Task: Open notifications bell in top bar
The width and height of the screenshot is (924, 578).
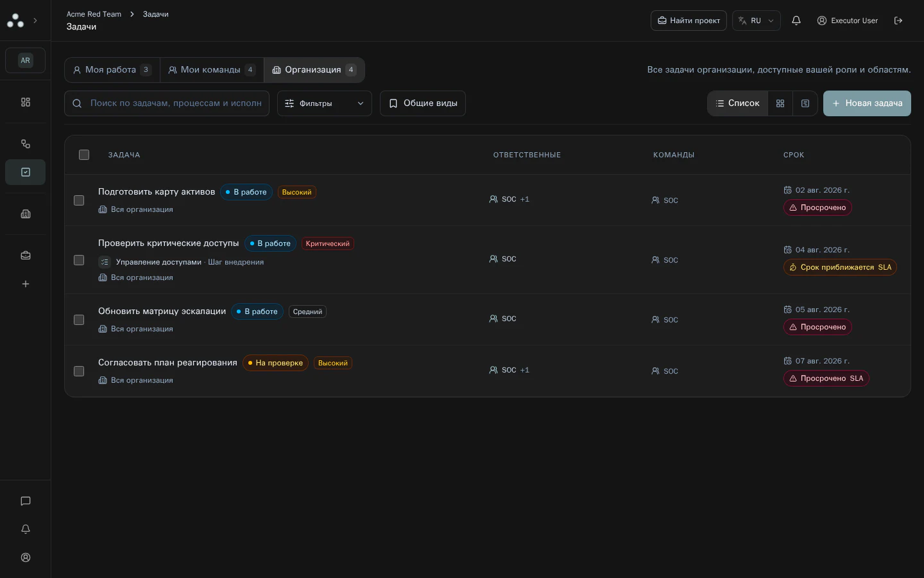Action: [796, 21]
